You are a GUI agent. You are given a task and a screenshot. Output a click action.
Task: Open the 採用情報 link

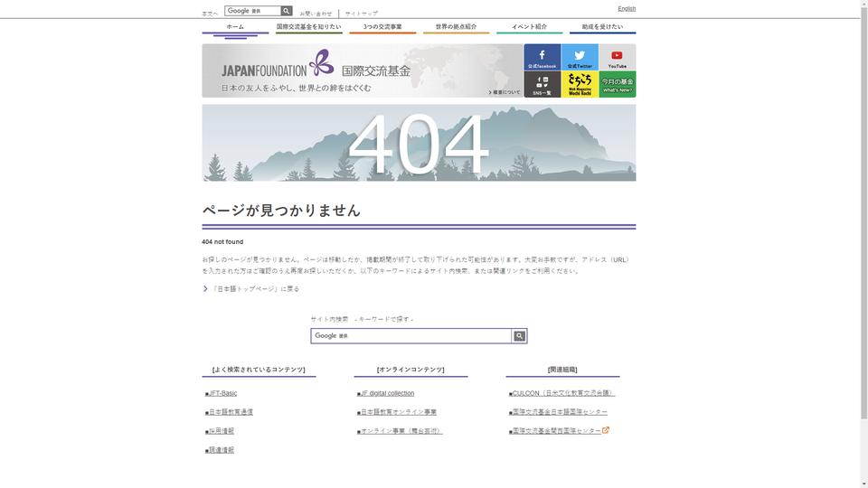[220, 431]
